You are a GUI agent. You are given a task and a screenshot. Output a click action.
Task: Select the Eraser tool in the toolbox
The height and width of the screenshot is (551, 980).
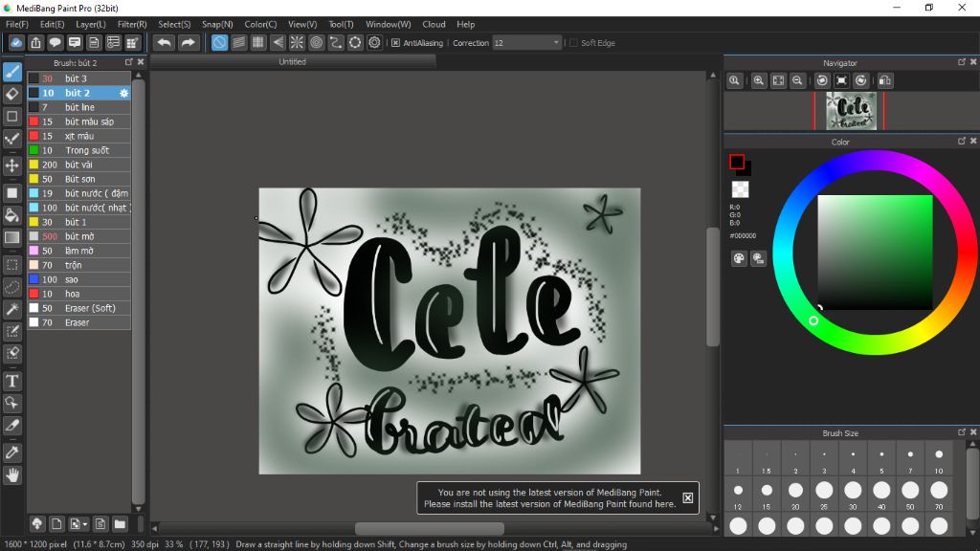pyautogui.click(x=12, y=94)
